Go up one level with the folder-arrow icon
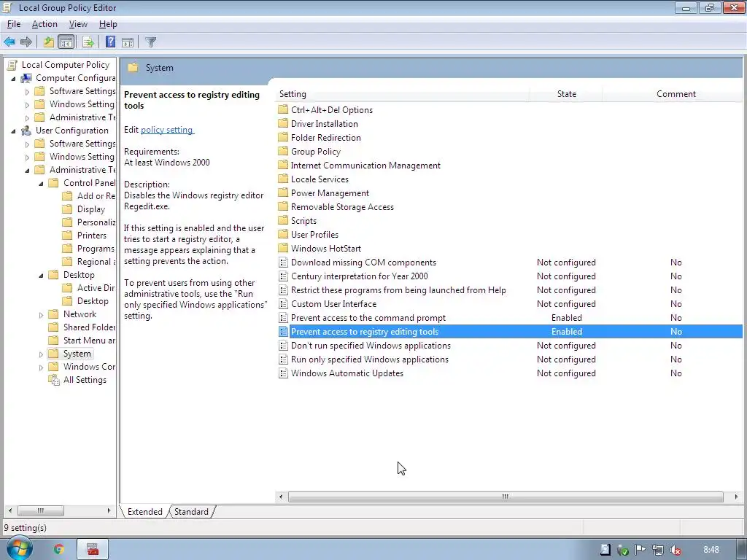Image resolution: width=747 pixels, height=560 pixels. click(x=49, y=42)
